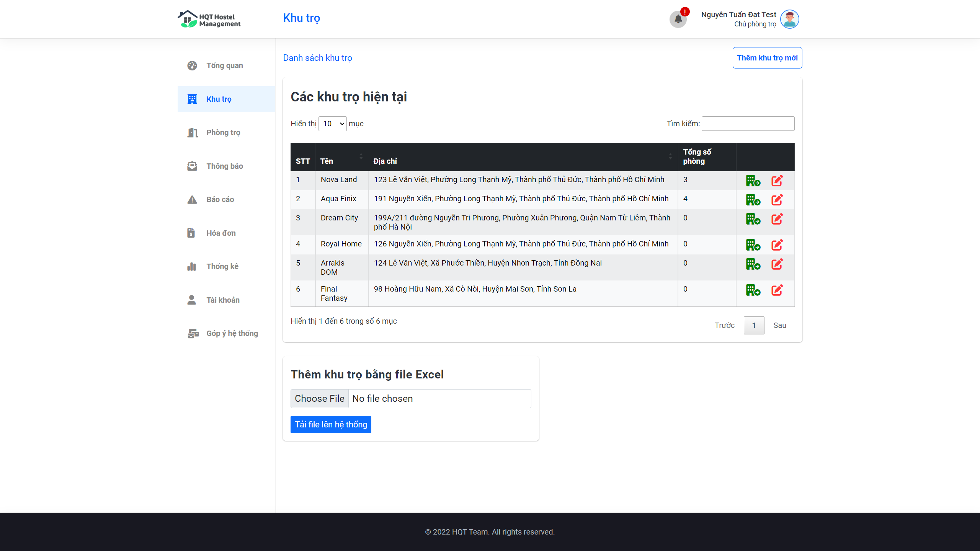Click the user avatar picture
980x551 pixels.
(789, 19)
